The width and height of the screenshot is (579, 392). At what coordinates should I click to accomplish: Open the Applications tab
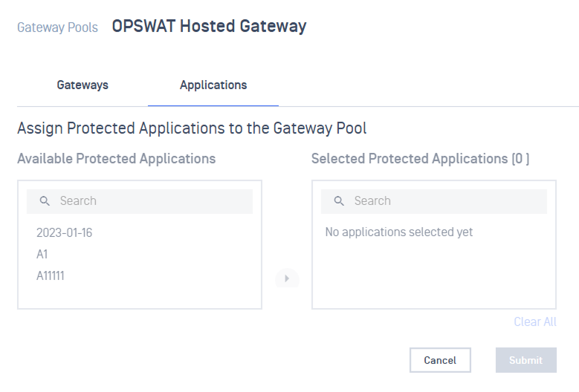click(x=213, y=85)
